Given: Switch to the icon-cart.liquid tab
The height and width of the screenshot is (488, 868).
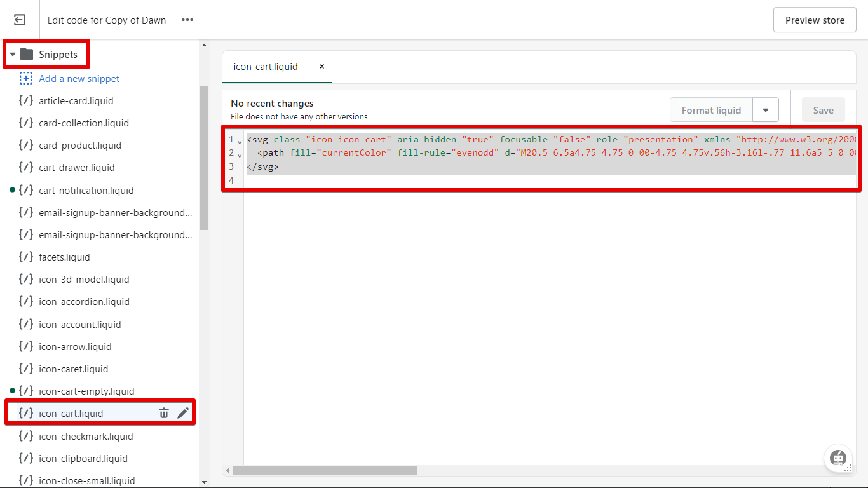Looking at the screenshot, I should 266,67.
